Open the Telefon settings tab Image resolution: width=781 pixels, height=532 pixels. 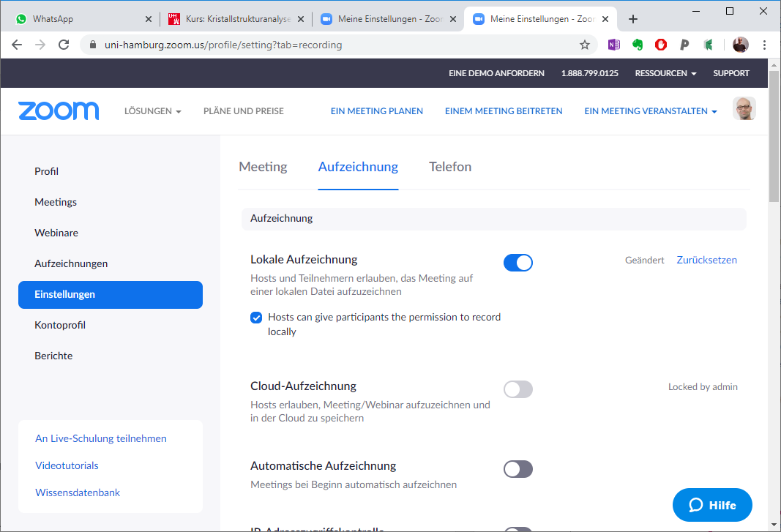(450, 166)
